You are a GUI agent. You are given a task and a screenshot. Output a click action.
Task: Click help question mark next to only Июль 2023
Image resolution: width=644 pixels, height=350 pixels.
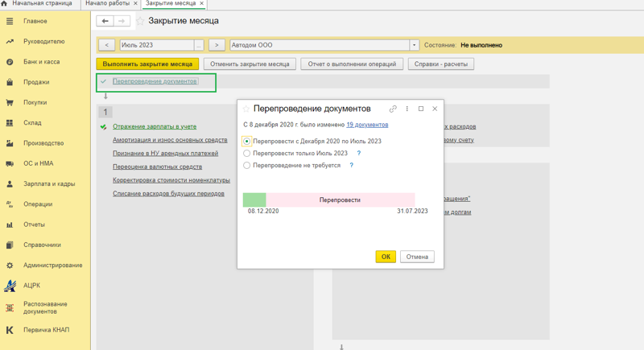(x=359, y=153)
